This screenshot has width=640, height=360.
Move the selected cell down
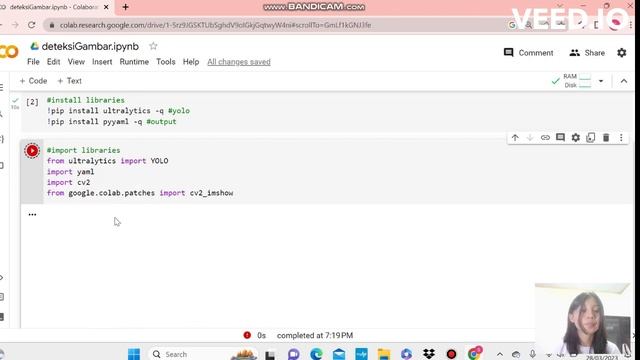(530, 138)
